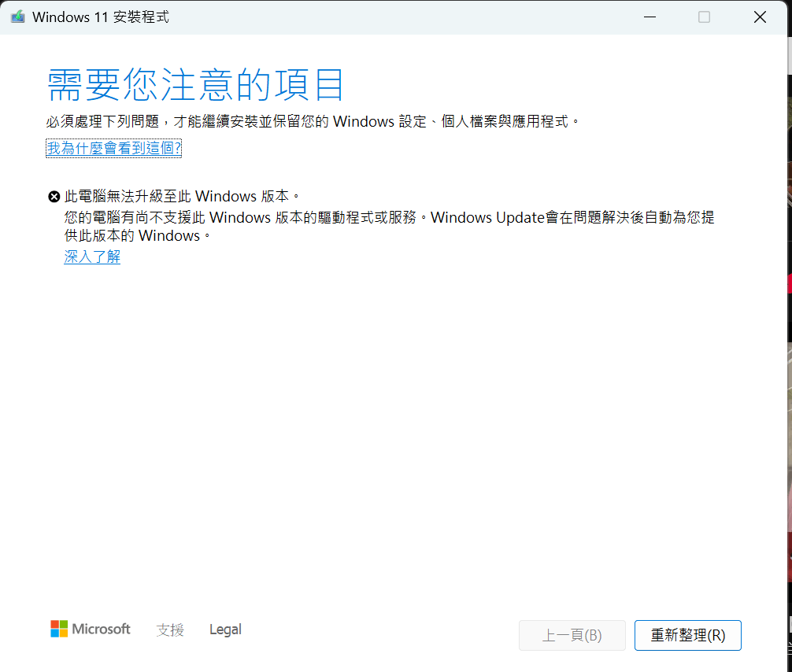Open the Legal link

224,629
